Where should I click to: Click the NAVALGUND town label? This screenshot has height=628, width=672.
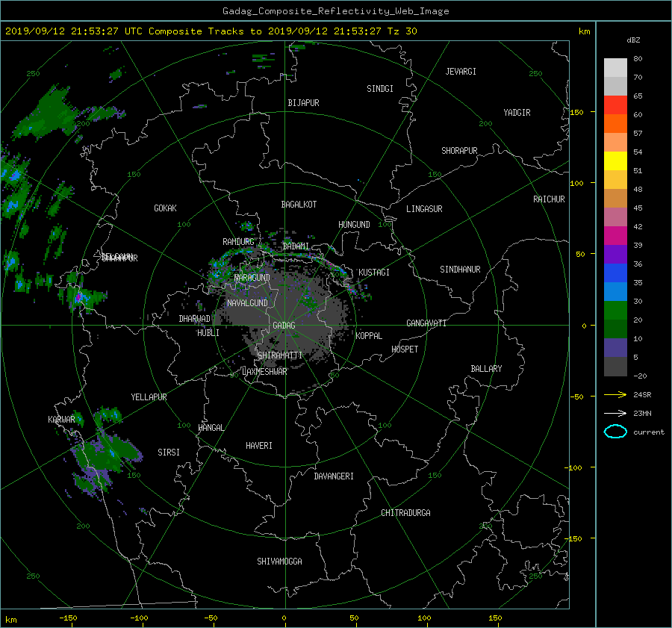pyautogui.click(x=247, y=303)
